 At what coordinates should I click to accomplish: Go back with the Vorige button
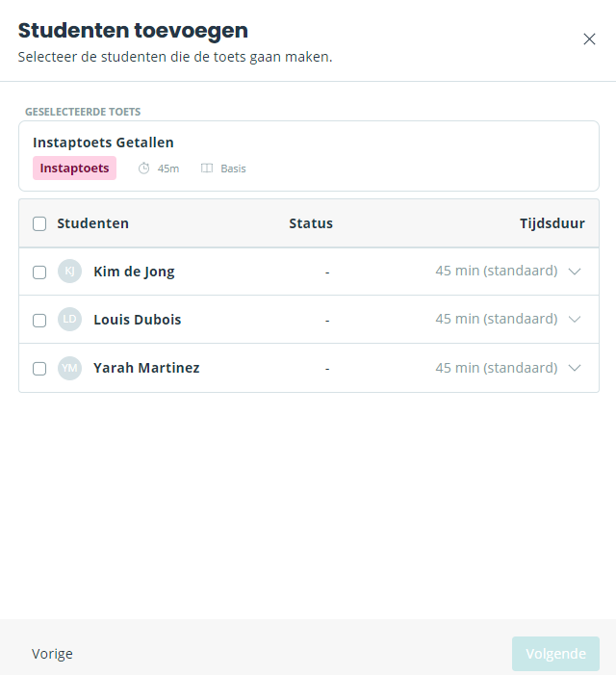click(52, 654)
